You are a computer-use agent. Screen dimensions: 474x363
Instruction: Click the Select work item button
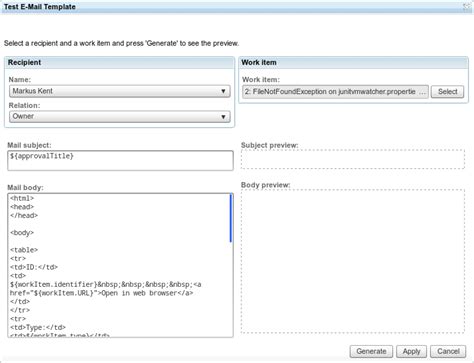click(x=447, y=92)
